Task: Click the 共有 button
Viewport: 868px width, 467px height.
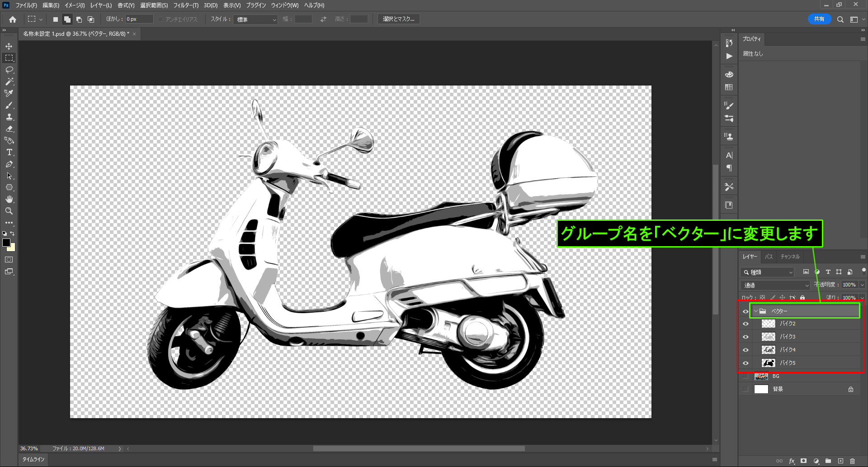Action: click(x=819, y=19)
